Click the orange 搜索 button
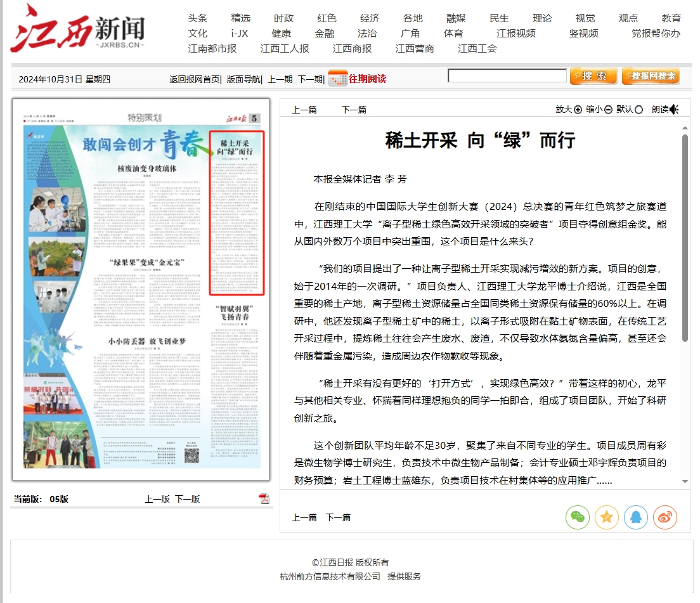The width and height of the screenshot is (700, 603). 593,77
